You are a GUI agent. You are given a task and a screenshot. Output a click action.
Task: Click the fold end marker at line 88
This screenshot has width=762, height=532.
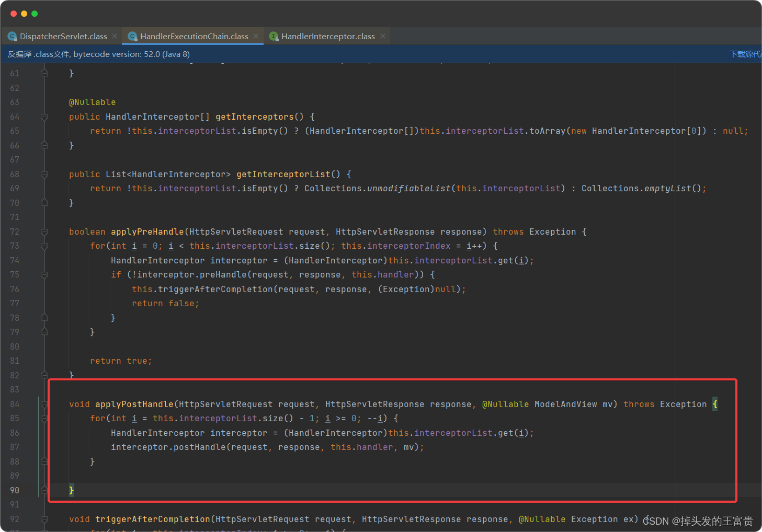pyautogui.click(x=44, y=461)
